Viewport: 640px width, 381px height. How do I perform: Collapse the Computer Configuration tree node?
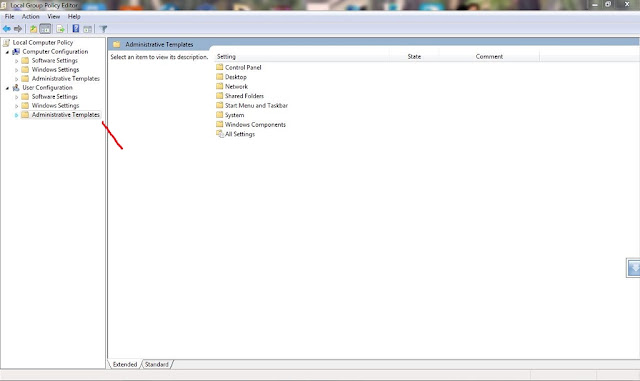tap(7, 52)
